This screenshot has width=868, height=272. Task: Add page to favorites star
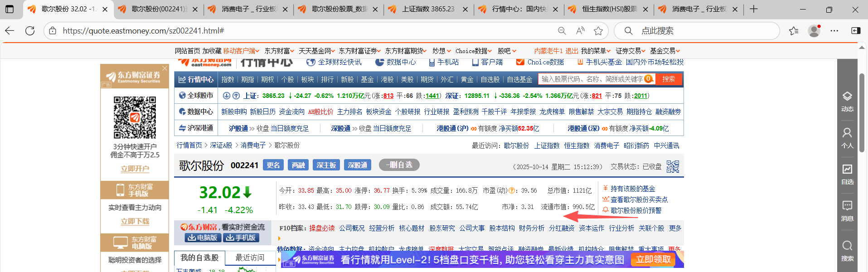tap(598, 31)
